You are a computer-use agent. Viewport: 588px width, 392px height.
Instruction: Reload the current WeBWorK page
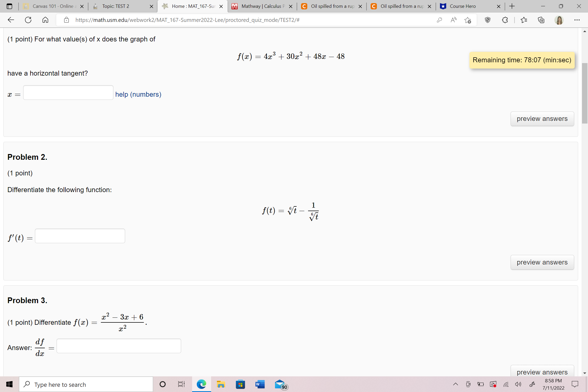pyautogui.click(x=28, y=20)
